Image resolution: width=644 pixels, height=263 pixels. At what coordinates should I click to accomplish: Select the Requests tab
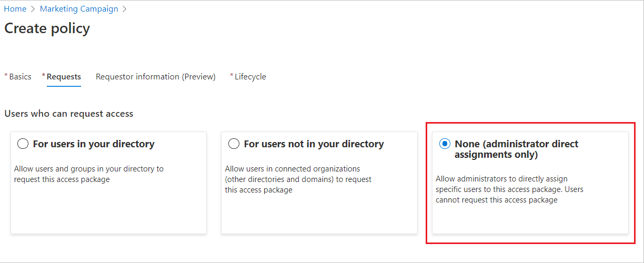click(64, 77)
